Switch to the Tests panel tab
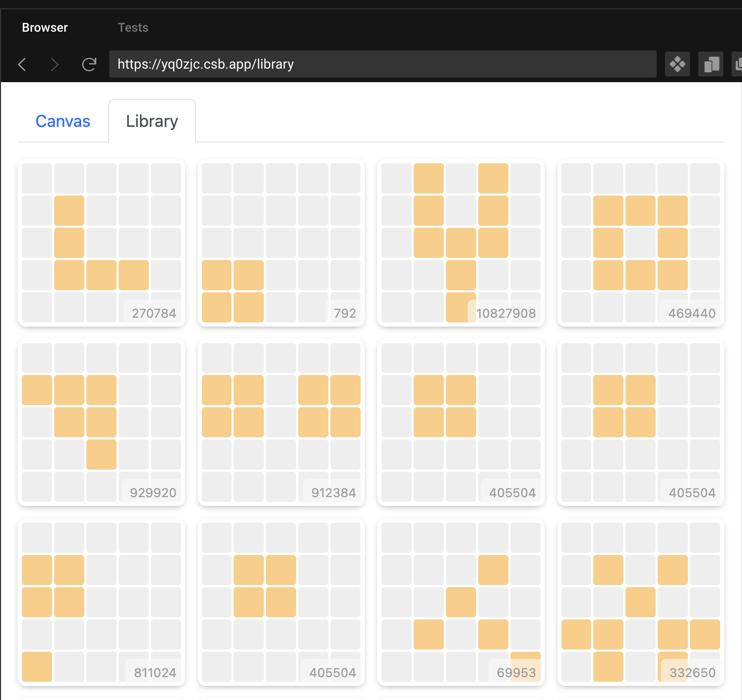The image size is (742, 700). tap(133, 28)
